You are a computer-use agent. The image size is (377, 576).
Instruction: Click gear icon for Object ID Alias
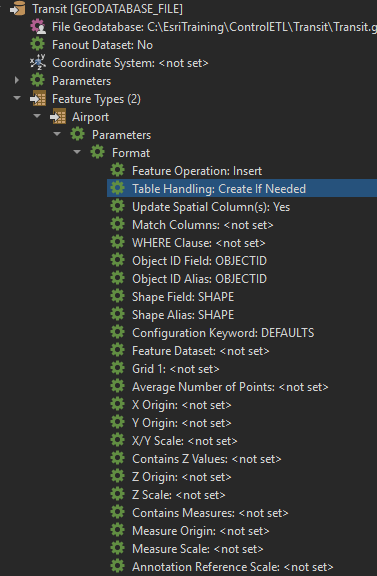pos(118,279)
